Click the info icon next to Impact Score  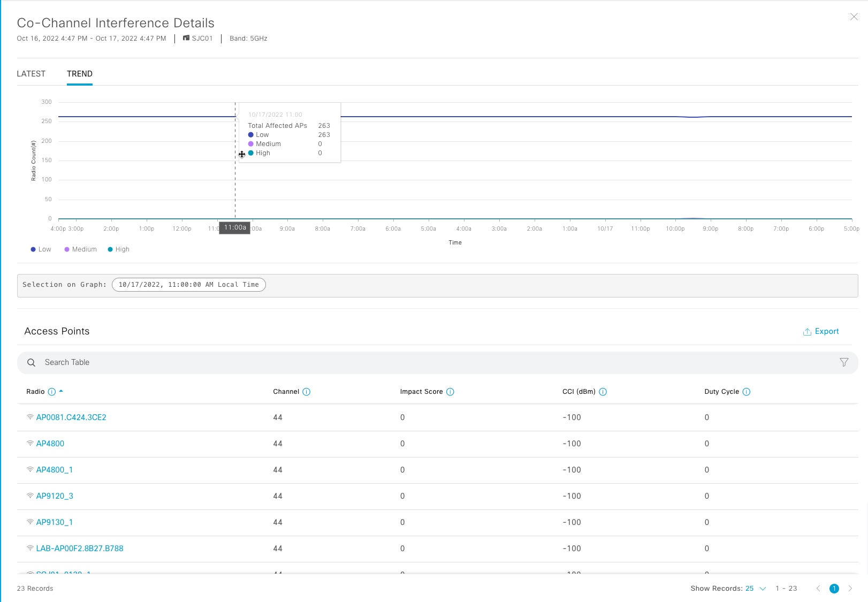click(x=451, y=392)
